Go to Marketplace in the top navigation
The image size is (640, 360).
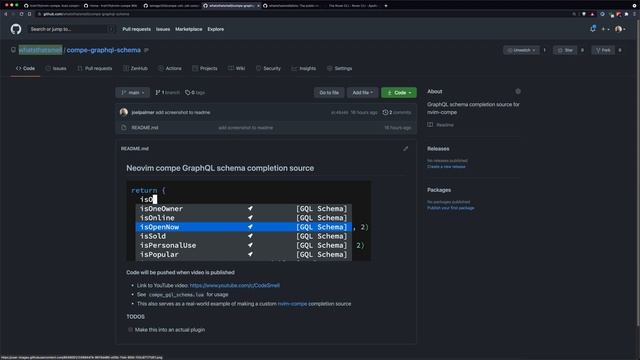coord(189,29)
